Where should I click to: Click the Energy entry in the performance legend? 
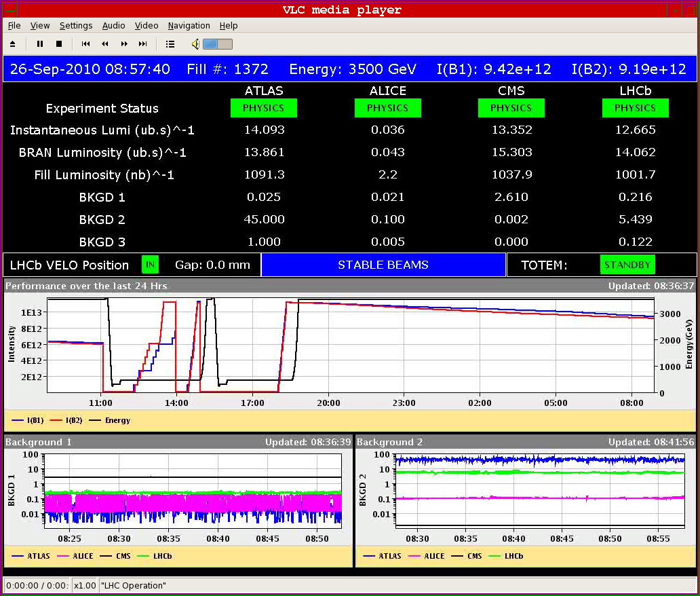pyautogui.click(x=110, y=420)
